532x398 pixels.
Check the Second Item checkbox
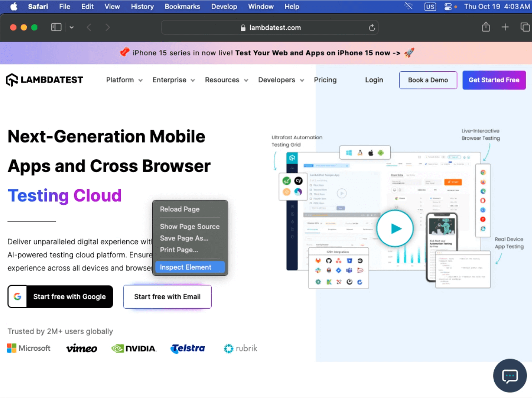[311, 190]
